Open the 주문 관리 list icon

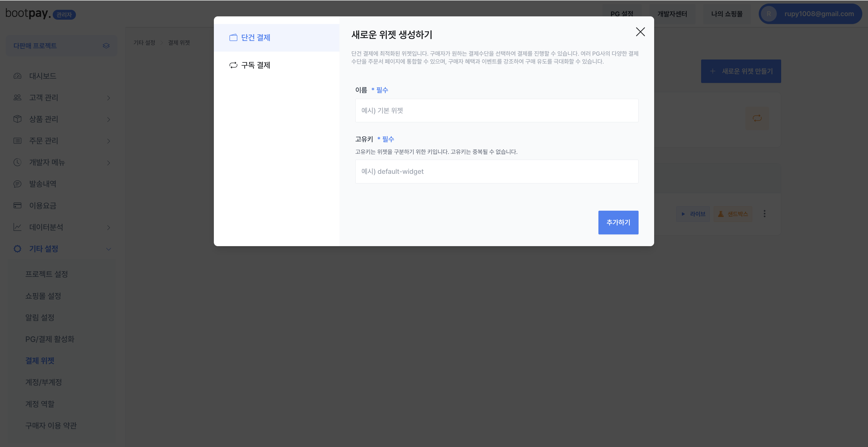point(17,141)
